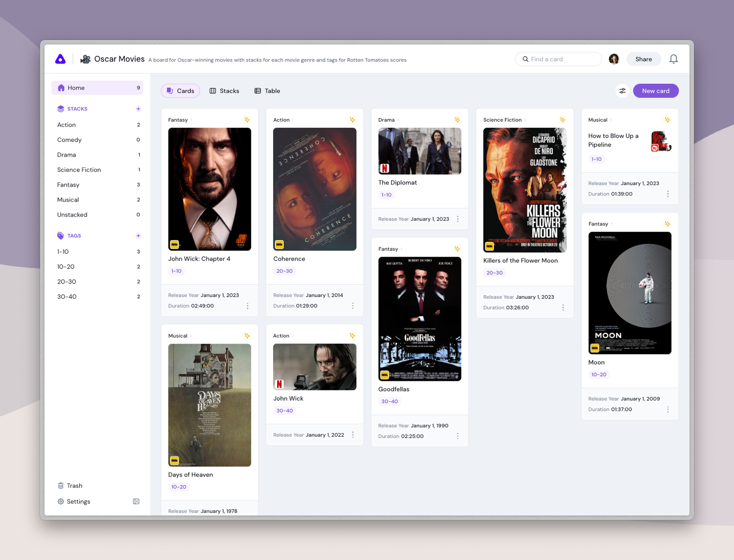Click sparkle icon on John Wick: Chapter 4 card
Screen dimensions: 734x560
[x=247, y=120]
